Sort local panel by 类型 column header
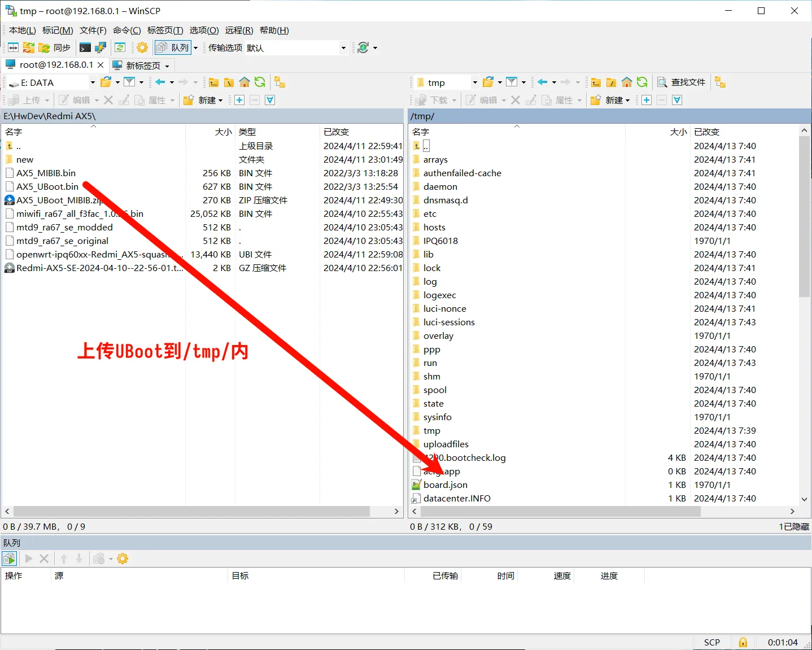This screenshot has height=650, width=812. pos(277,132)
